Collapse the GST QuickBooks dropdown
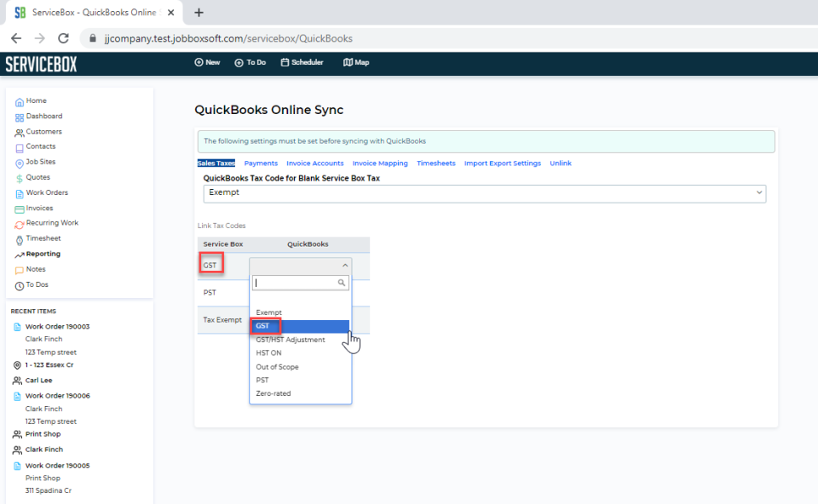 click(x=345, y=266)
